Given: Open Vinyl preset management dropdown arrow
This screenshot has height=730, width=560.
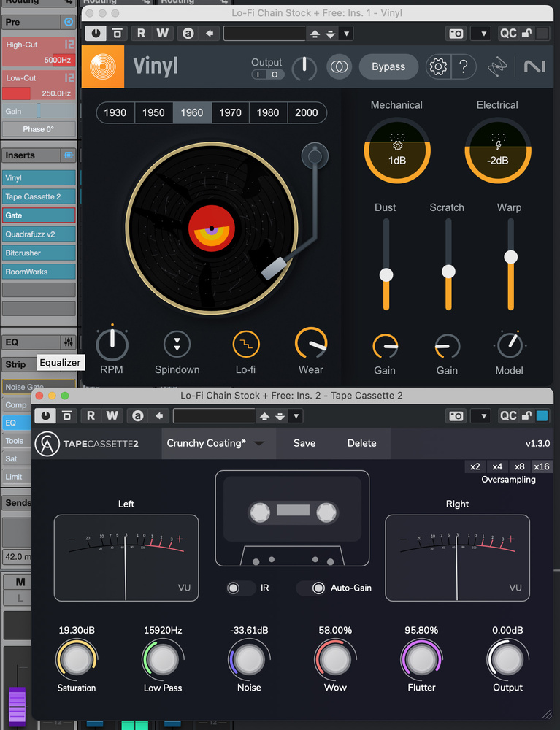Looking at the screenshot, I should (x=346, y=34).
